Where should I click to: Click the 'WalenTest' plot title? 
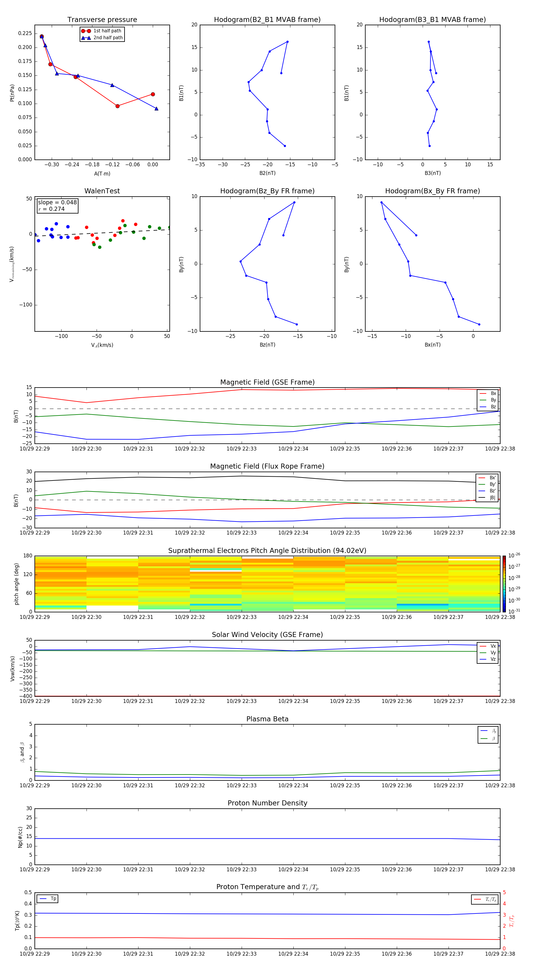tap(102, 191)
